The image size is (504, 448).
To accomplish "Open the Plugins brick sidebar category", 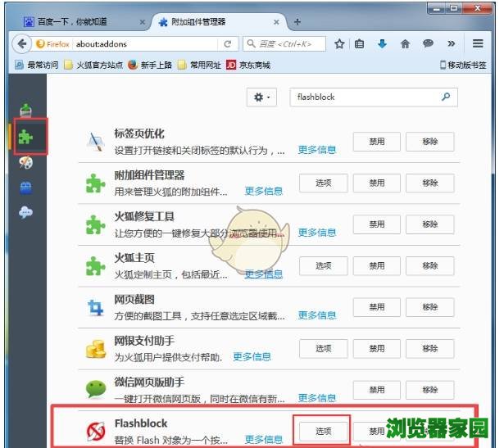I will pyautogui.click(x=26, y=188).
